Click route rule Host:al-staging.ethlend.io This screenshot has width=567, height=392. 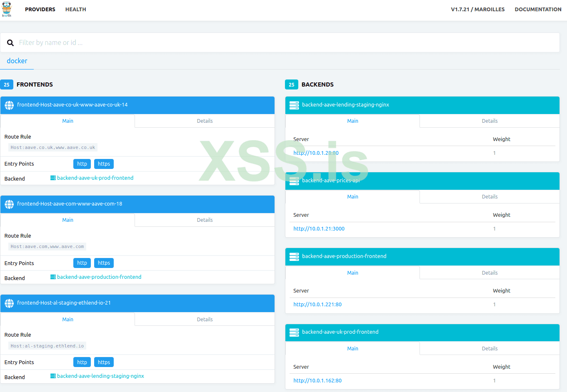point(47,346)
